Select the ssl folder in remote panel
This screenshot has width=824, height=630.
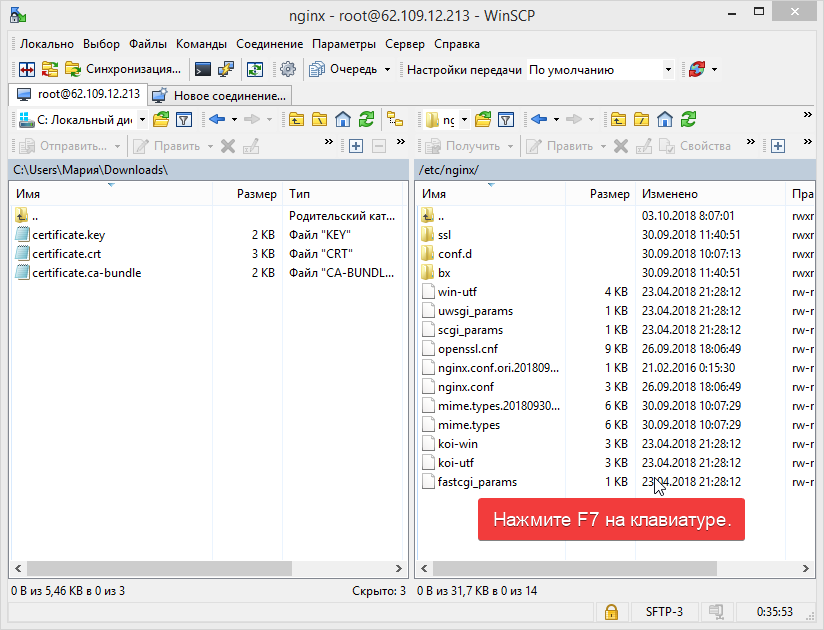445,235
